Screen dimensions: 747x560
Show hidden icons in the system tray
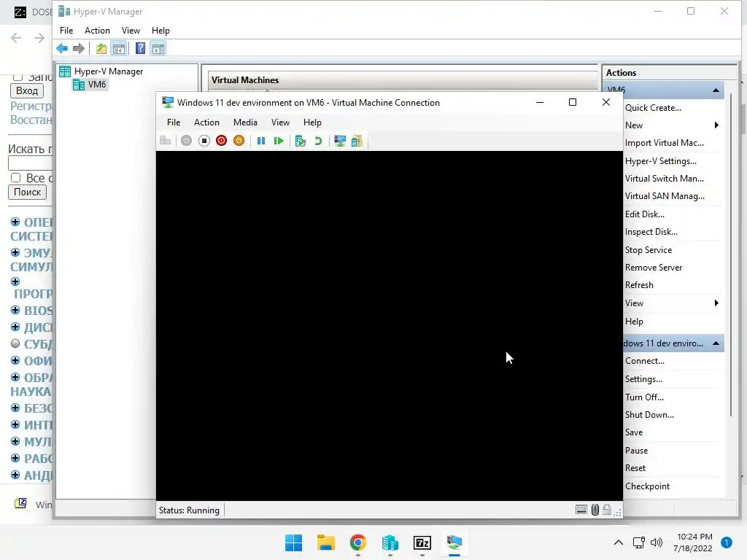pos(619,542)
